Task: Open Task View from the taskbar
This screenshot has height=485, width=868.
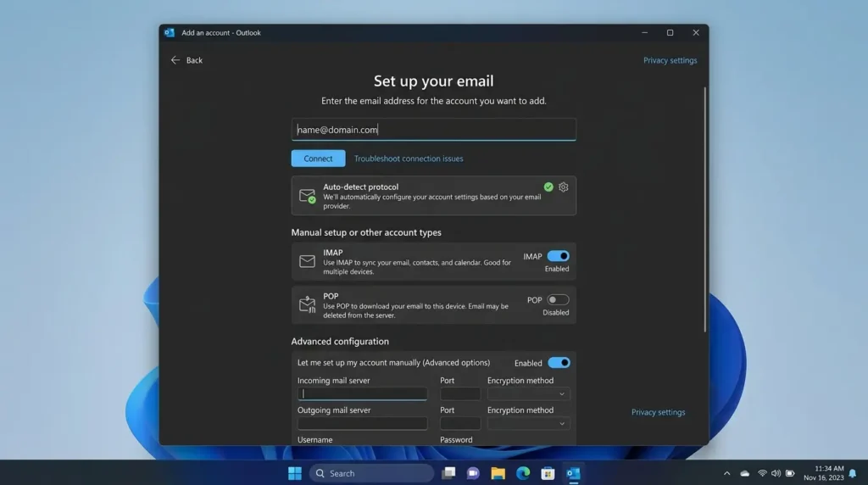Action: pos(448,473)
